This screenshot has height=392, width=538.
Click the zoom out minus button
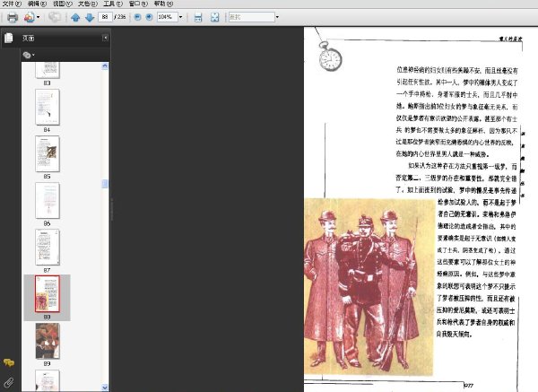pos(137,17)
